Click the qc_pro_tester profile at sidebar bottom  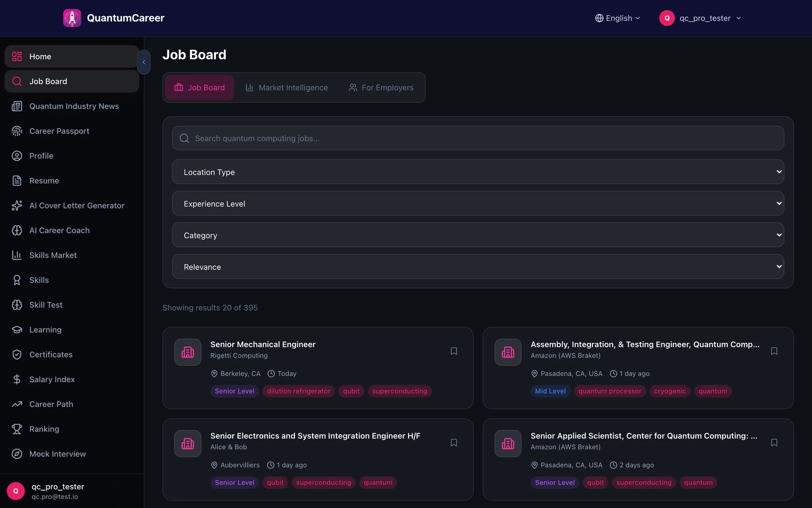click(72, 491)
